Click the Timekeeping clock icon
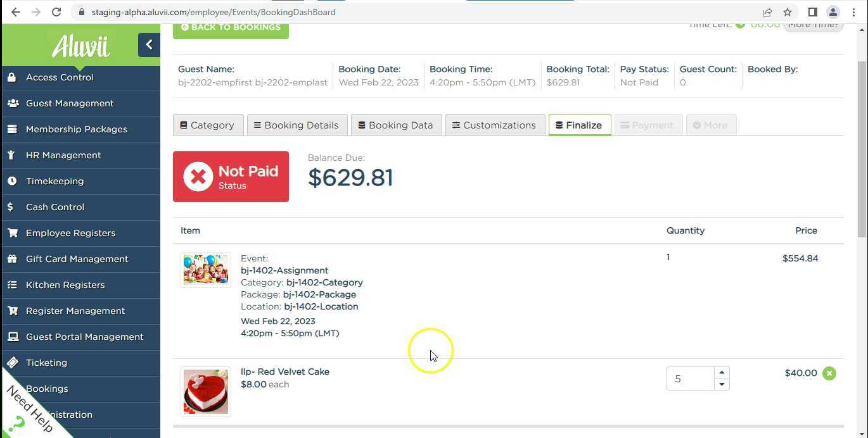This screenshot has width=868, height=438. (13, 181)
